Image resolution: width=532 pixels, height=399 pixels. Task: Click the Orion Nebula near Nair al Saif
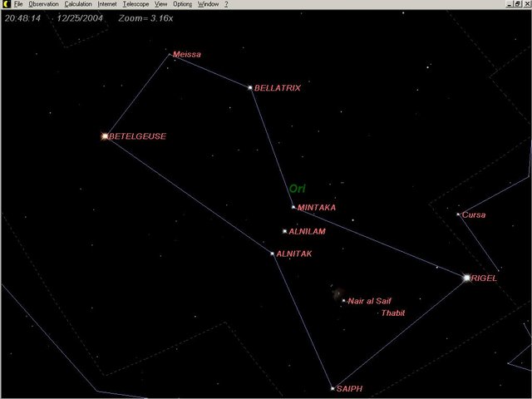click(x=337, y=293)
